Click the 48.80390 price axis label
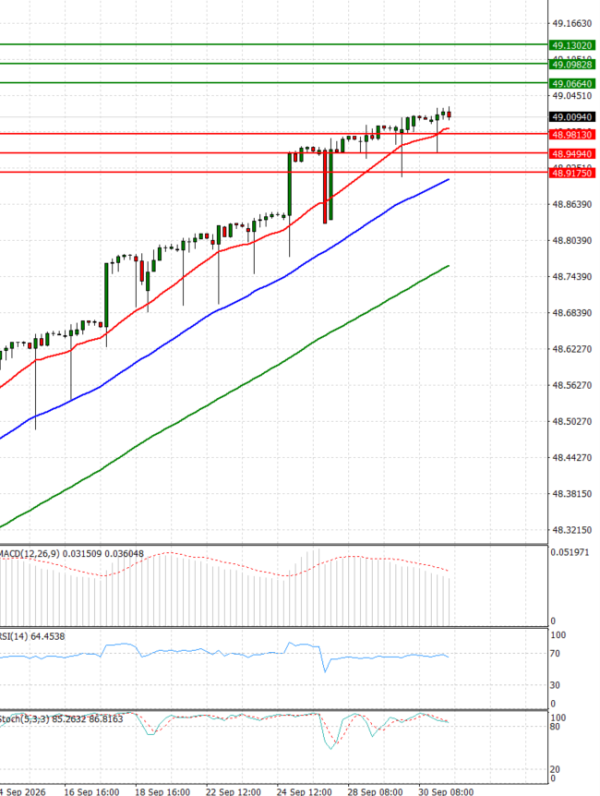This screenshot has width=600, height=796. (x=572, y=240)
